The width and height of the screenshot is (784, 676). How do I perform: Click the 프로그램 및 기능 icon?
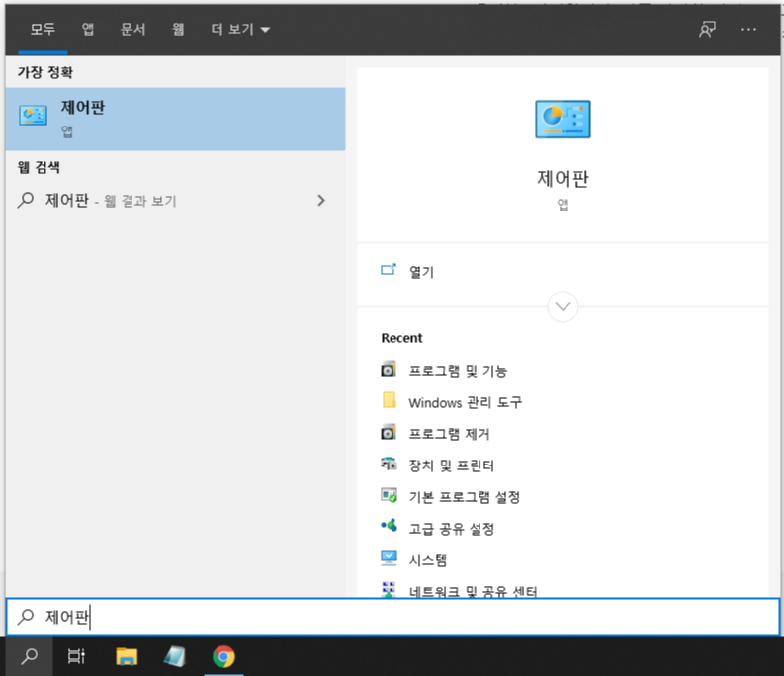pos(389,369)
